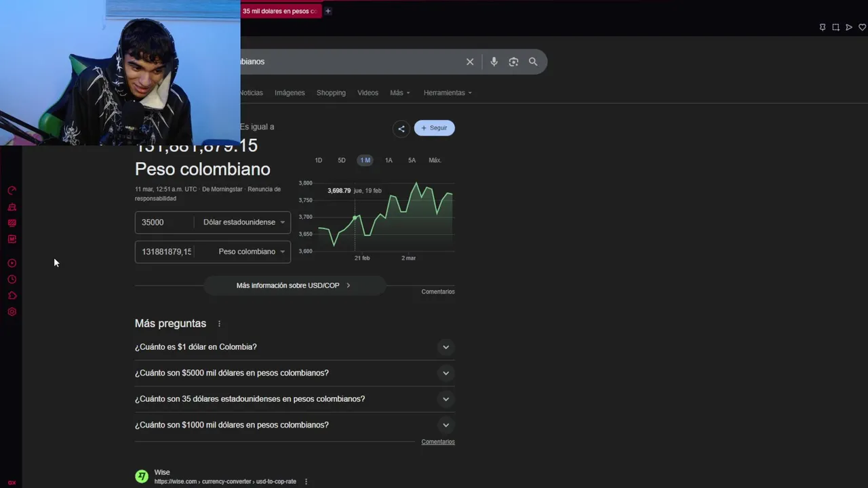
Task: Expand question about 35 dólares estadounidenses
Action: (x=295, y=399)
